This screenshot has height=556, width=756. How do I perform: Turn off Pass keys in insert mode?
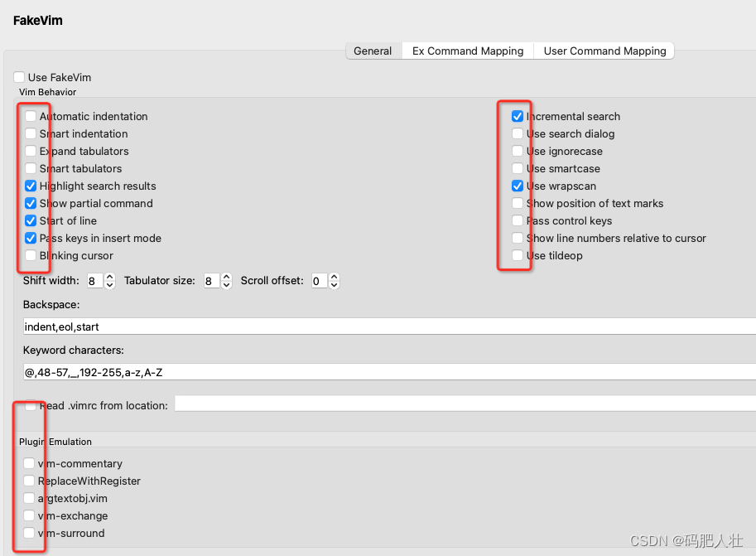pos(31,238)
